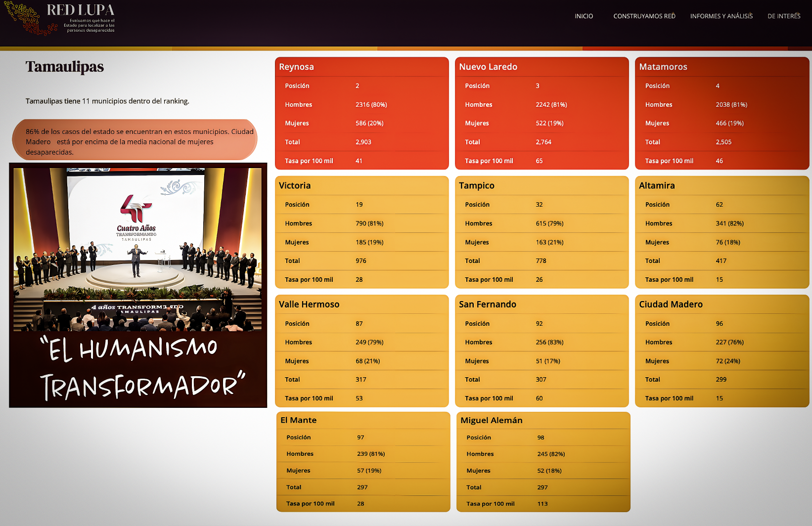This screenshot has height=526, width=812.
Task: Click the Tampico card title
Action: (x=477, y=185)
